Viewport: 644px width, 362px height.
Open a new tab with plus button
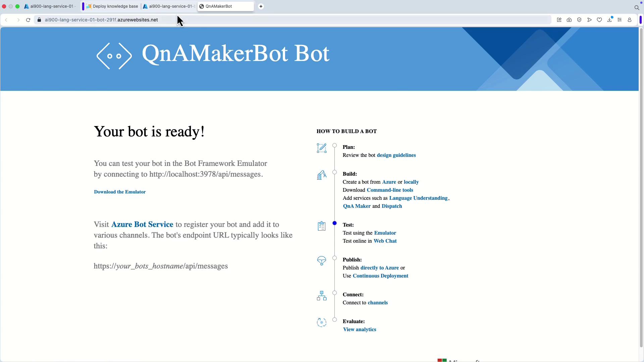(x=261, y=6)
